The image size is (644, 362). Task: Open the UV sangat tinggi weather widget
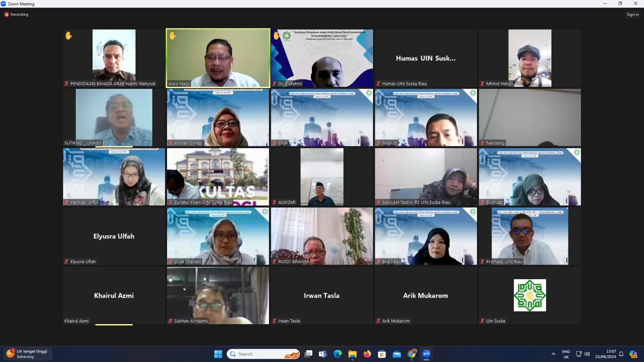(27, 354)
